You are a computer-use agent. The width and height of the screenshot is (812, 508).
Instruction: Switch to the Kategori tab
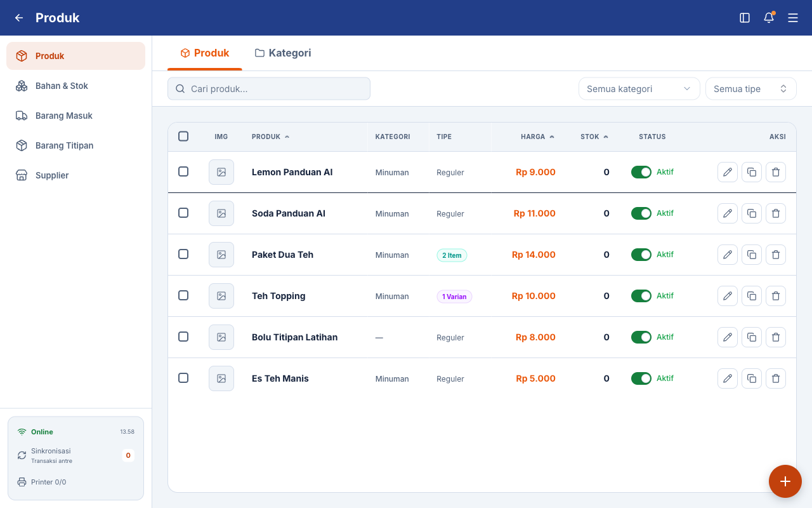coord(283,53)
